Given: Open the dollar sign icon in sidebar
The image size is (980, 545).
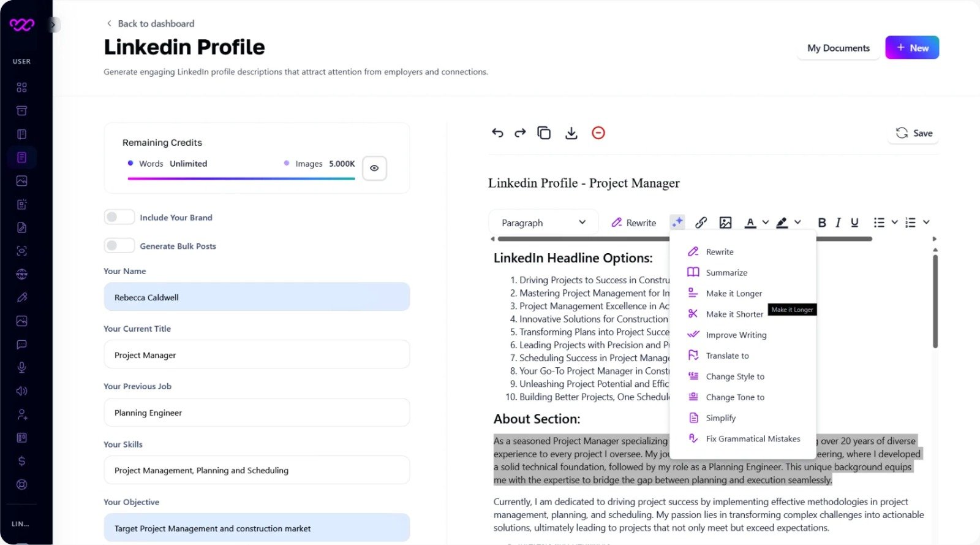Looking at the screenshot, I should point(21,461).
